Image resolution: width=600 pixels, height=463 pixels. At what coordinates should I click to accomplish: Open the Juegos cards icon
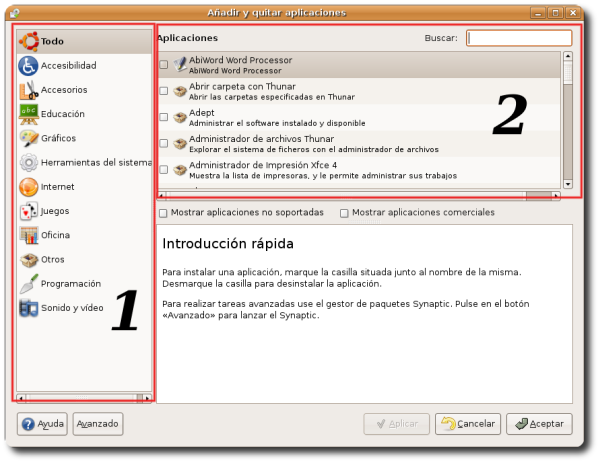click(28, 211)
